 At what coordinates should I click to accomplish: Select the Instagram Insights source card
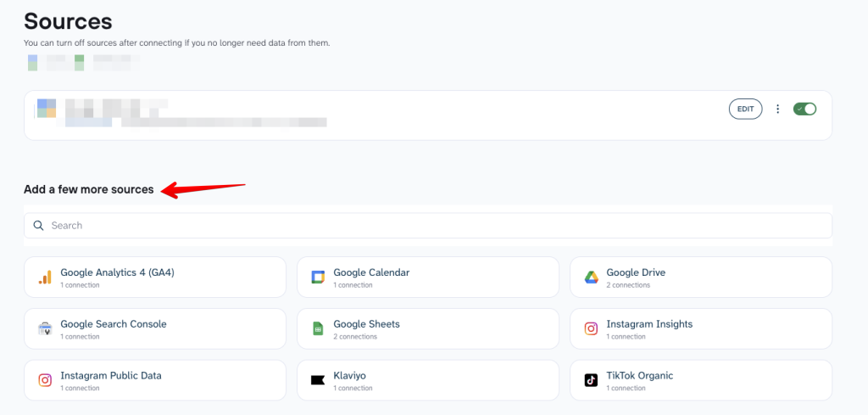(701, 328)
